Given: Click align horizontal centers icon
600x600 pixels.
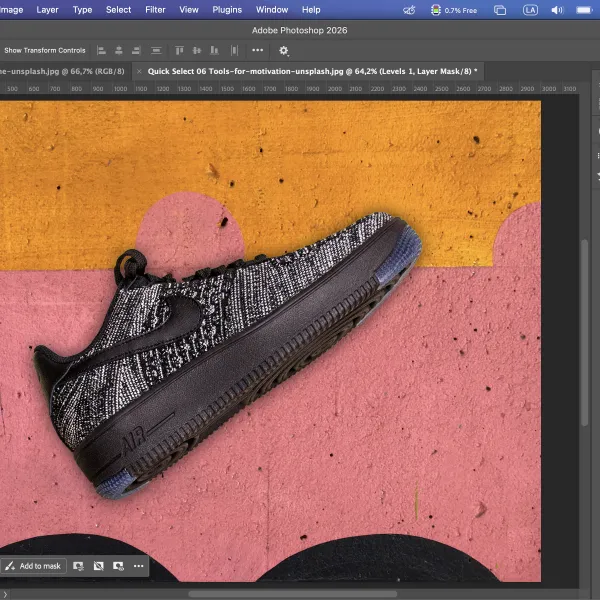Looking at the screenshot, I should coord(119,51).
